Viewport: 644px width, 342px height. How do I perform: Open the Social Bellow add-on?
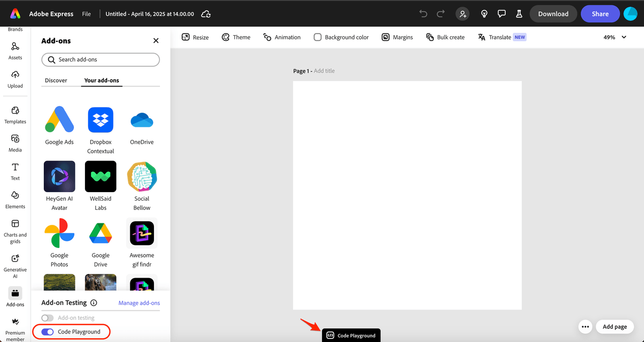(142, 187)
